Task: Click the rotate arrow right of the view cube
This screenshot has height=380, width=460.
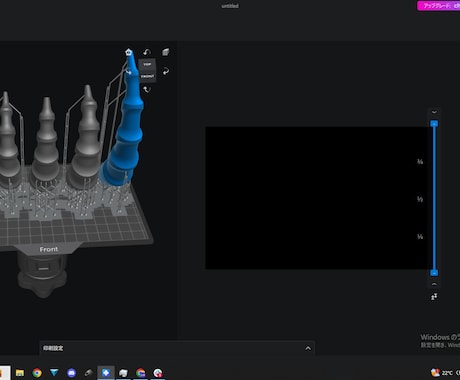Action: [x=166, y=71]
